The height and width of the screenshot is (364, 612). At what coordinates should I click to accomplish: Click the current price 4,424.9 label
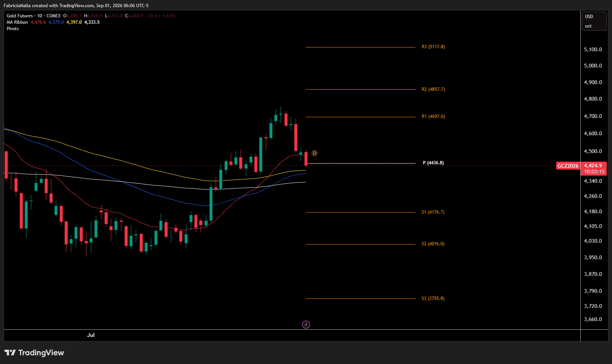[x=593, y=165]
